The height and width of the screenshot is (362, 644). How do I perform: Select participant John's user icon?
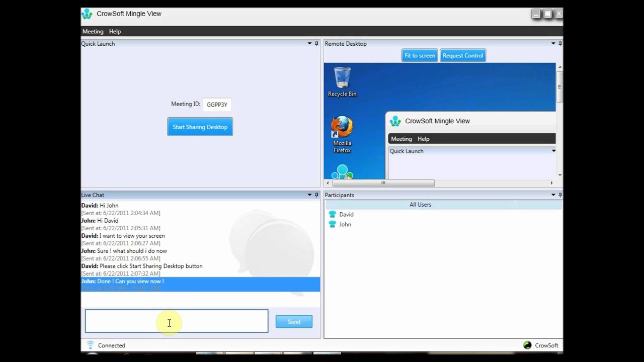[x=332, y=224]
